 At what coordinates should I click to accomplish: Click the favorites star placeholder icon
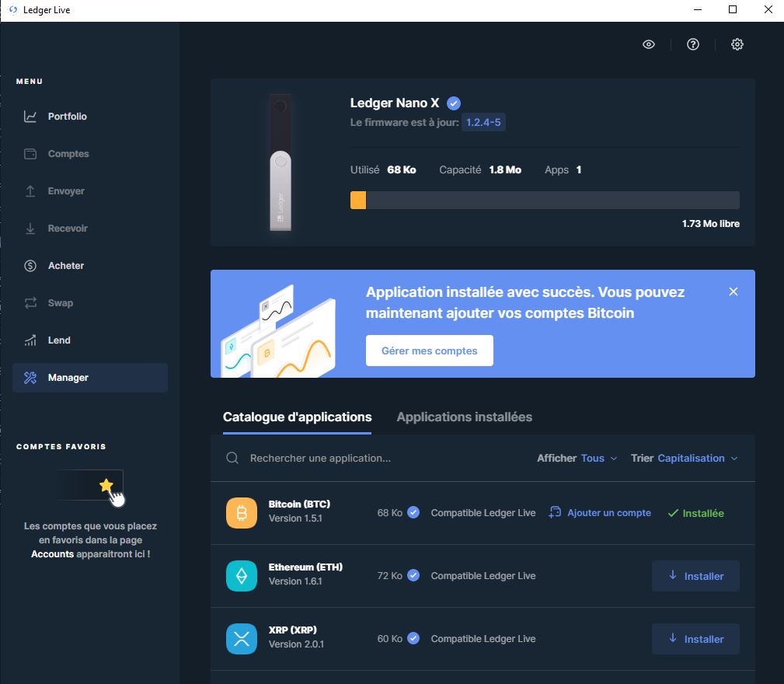tap(106, 485)
